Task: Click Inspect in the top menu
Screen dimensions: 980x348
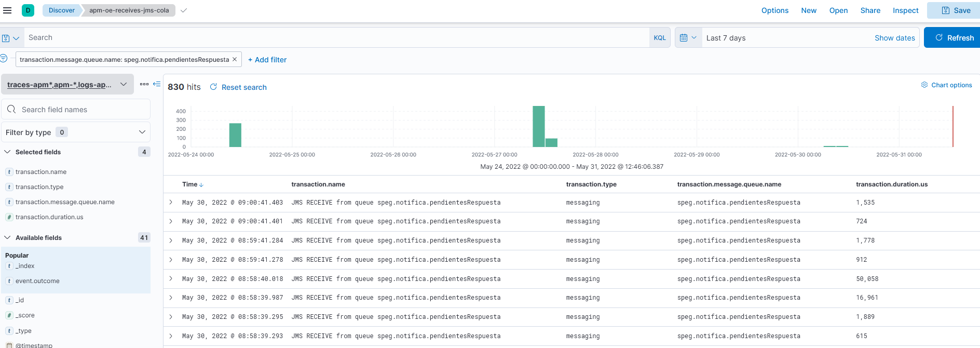Action: click(x=906, y=10)
